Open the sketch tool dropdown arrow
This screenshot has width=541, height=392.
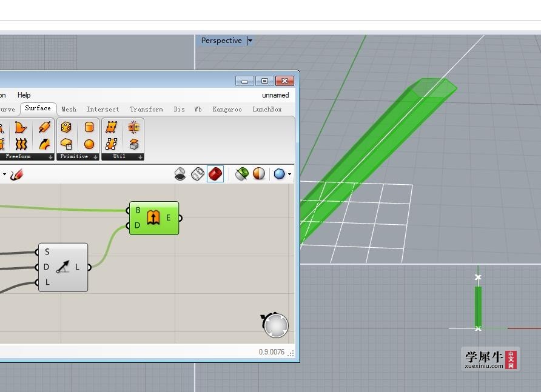4,174
